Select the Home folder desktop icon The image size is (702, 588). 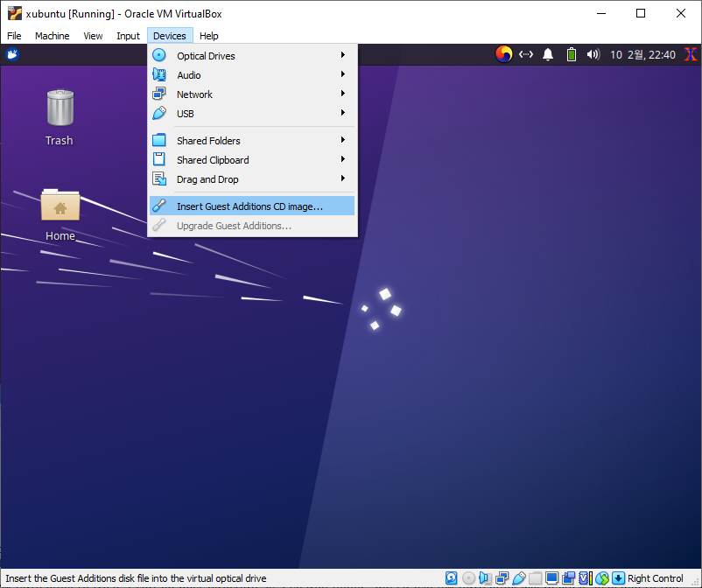pos(60,215)
